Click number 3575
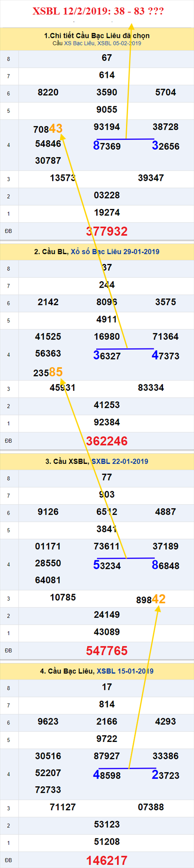The image size is (194, 868). coord(166,302)
